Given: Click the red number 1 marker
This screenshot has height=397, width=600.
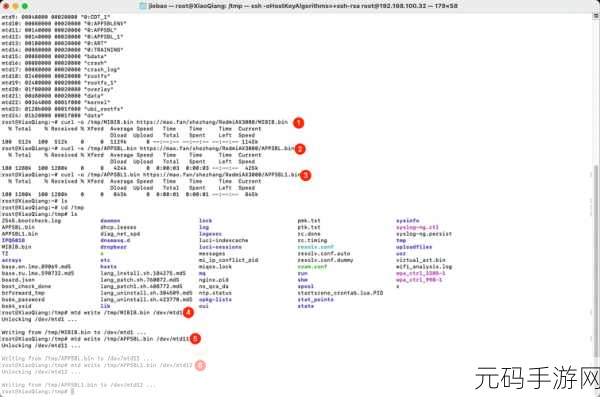Looking at the screenshot, I should (x=298, y=123).
